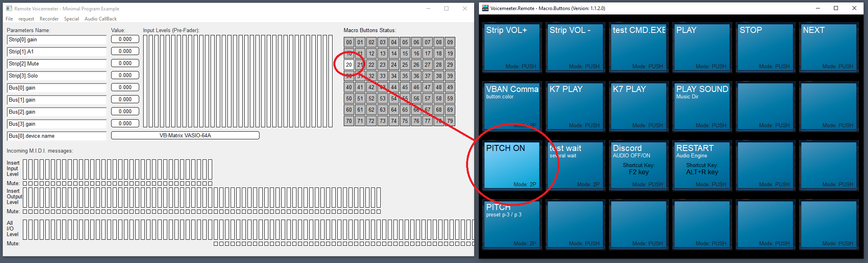Click the Strip[0].gain parameter name field

[x=57, y=40]
